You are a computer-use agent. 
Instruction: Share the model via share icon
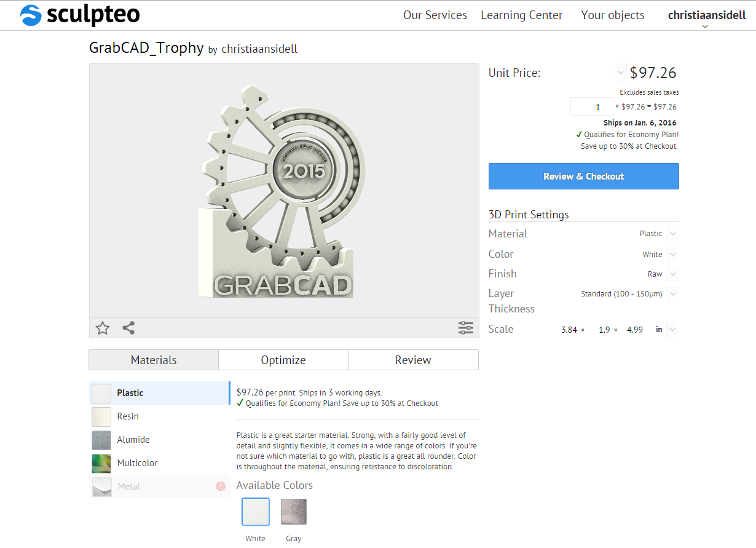[x=128, y=328]
